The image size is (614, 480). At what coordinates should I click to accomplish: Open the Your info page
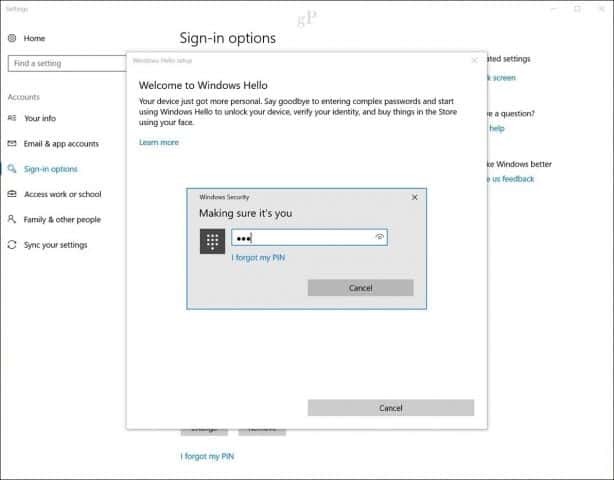[40, 118]
